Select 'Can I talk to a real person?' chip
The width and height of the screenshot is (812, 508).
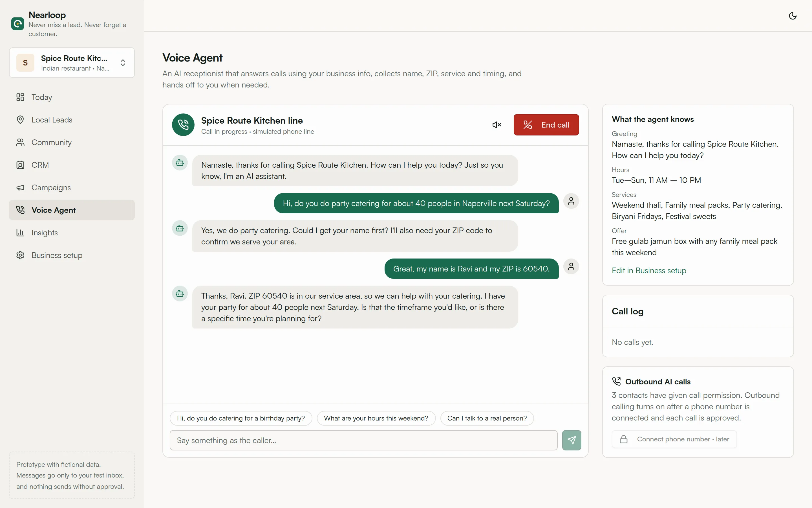[487, 418]
